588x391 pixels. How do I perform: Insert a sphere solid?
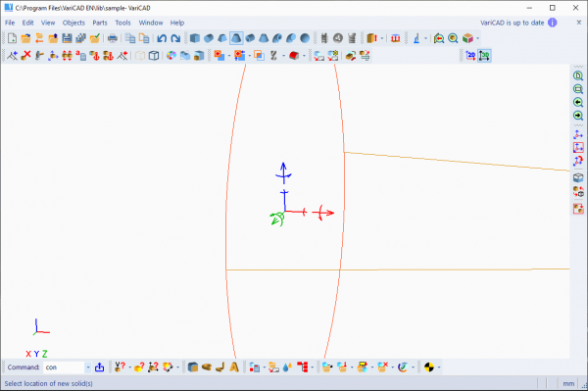click(305, 38)
